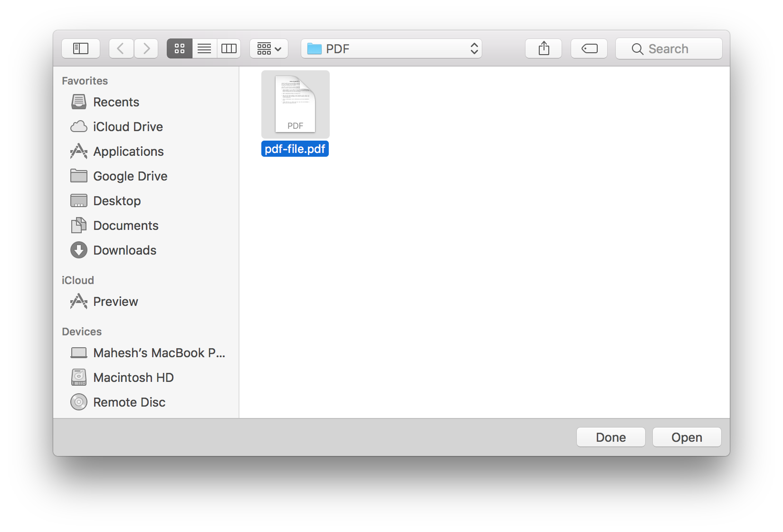
Task: Open Macintosh HD from Devices
Action: click(x=134, y=377)
